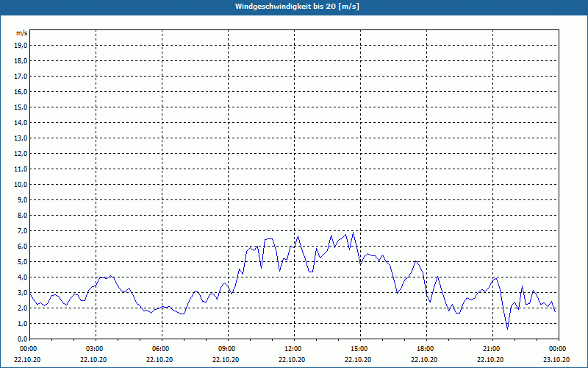Click the 16,0 y-axis value
The height and width of the screenshot is (368, 588).
[21, 91]
